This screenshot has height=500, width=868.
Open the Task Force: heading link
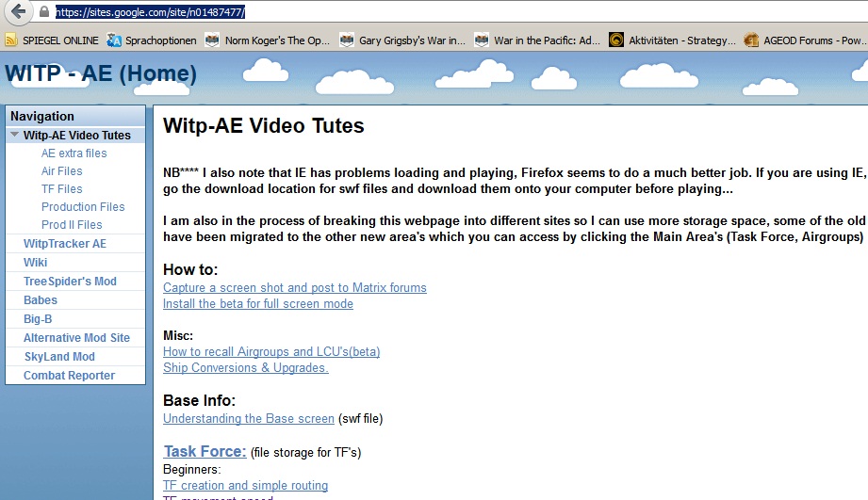(205, 451)
